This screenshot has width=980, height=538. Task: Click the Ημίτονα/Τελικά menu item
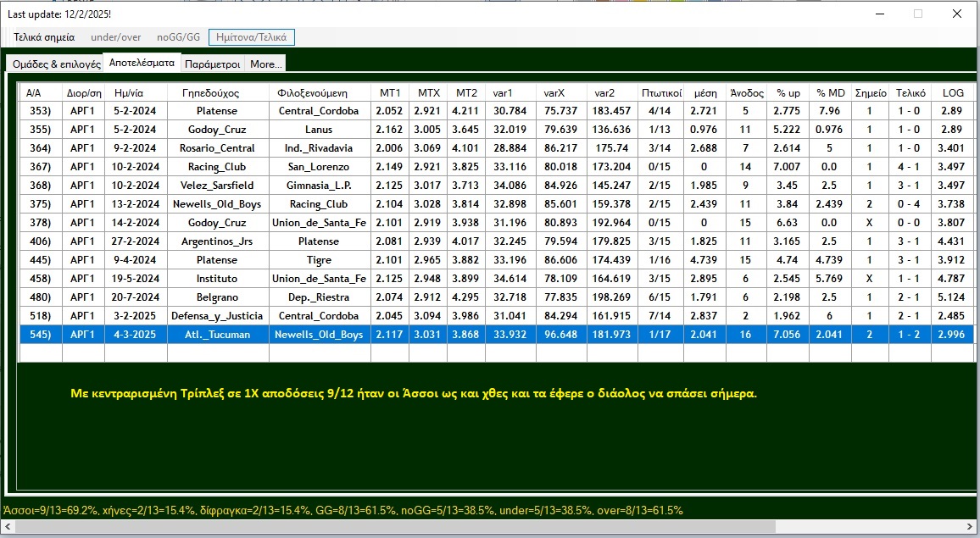(252, 37)
